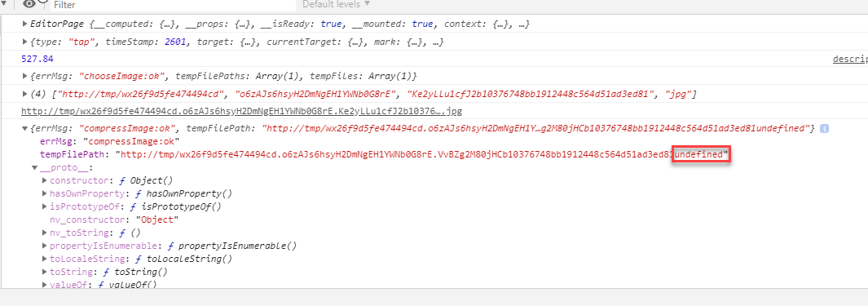This screenshot has width=868, height=306.
Task: Toggle the eye live expression icon
Action: [x=29, y=4]
